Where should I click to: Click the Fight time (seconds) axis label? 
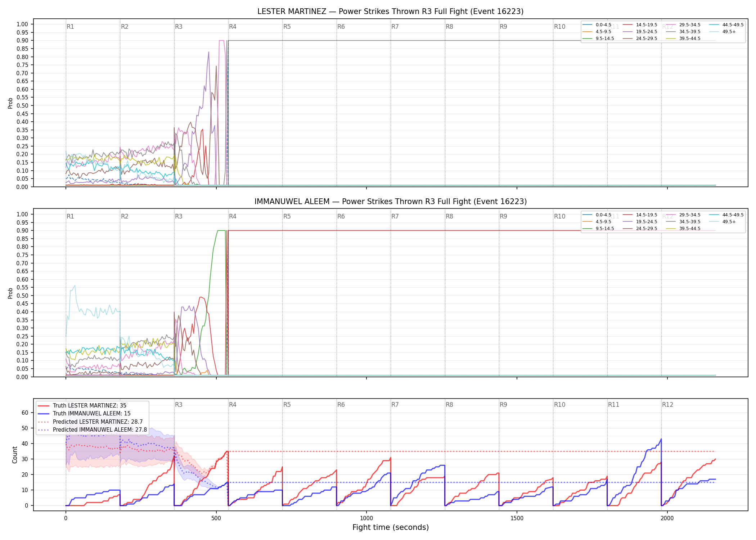[391, 527]
